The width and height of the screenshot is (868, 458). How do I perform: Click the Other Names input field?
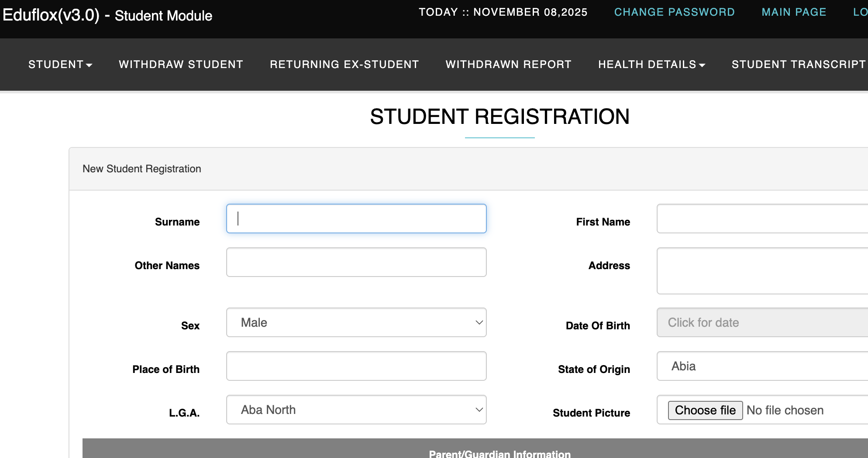(x=356, y=262)
